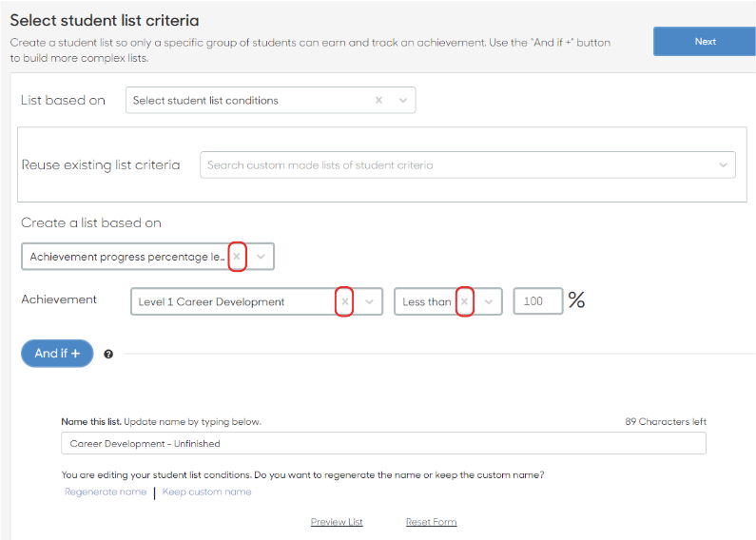Screen dimensions: 756x540
Task: Click the list name text field
Action: (x=383, y=443)
